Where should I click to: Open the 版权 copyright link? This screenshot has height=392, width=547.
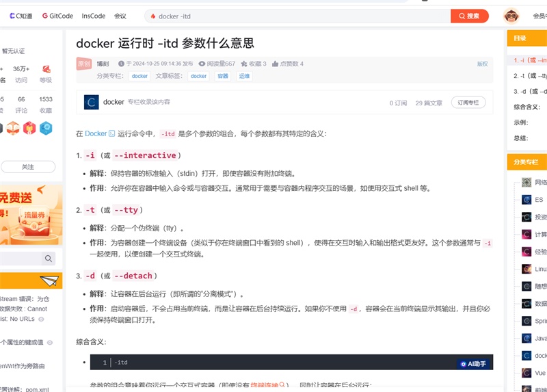point(483,64)
